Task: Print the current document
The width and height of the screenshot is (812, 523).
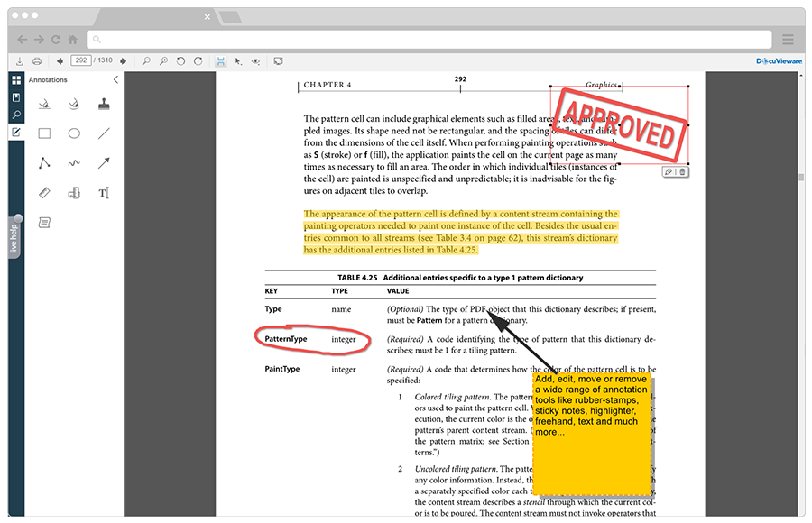Action: [36, 61]
